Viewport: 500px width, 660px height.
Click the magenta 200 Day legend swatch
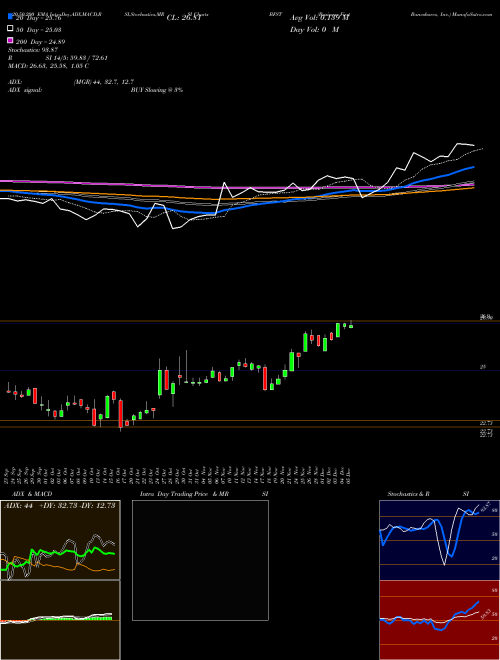tap(11, 41)
